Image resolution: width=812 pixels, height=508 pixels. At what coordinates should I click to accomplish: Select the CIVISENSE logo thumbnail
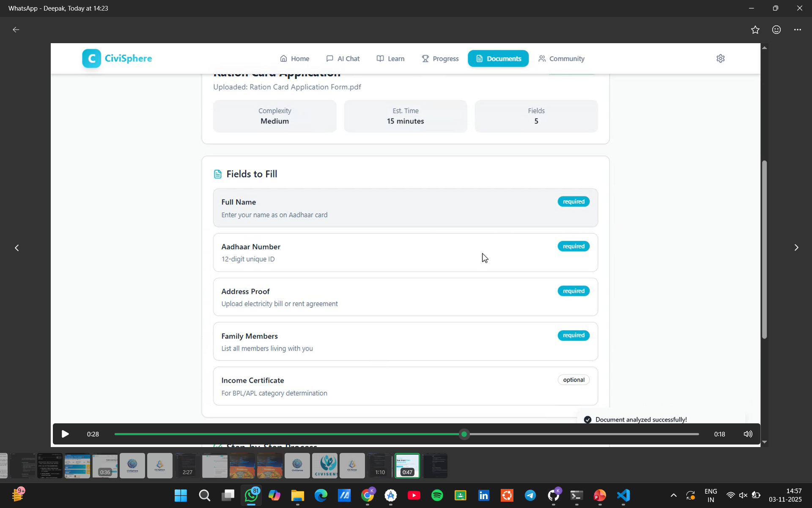point(325,466)
